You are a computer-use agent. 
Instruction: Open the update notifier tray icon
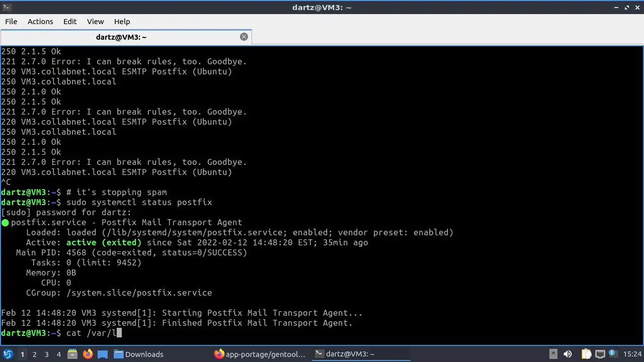coord(613,354)
